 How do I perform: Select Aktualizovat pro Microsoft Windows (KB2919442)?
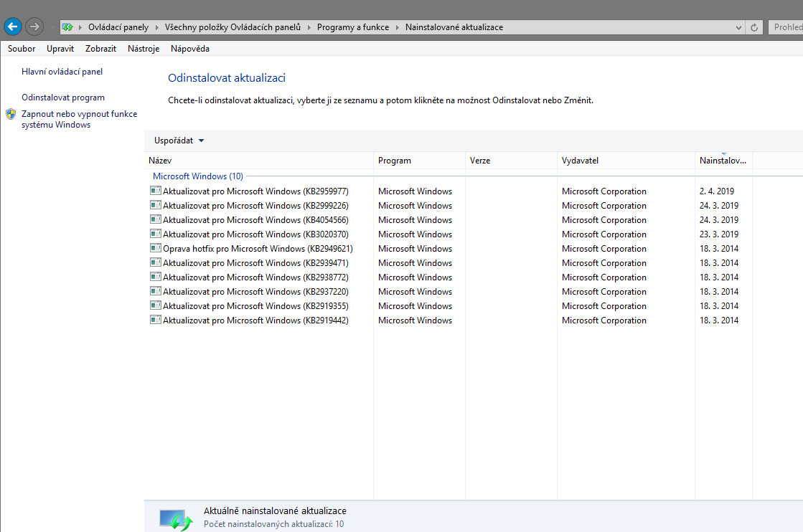pos(255,320)
